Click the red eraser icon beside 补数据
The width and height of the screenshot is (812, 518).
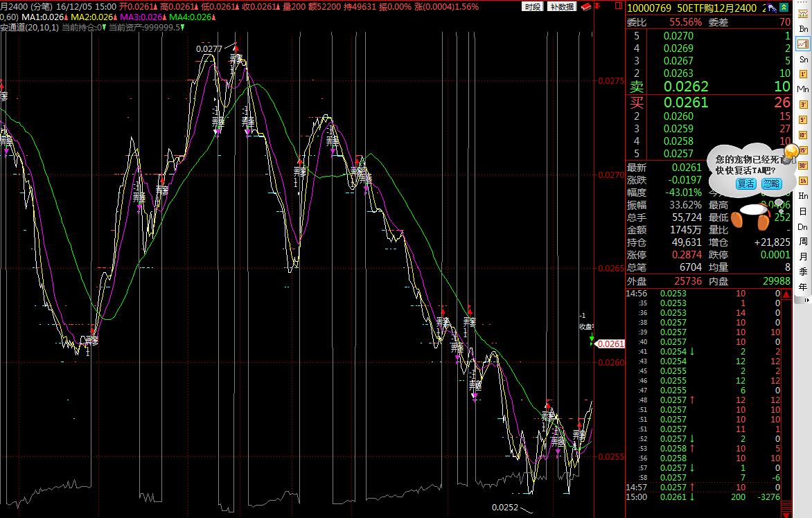(x=586, y=6)
